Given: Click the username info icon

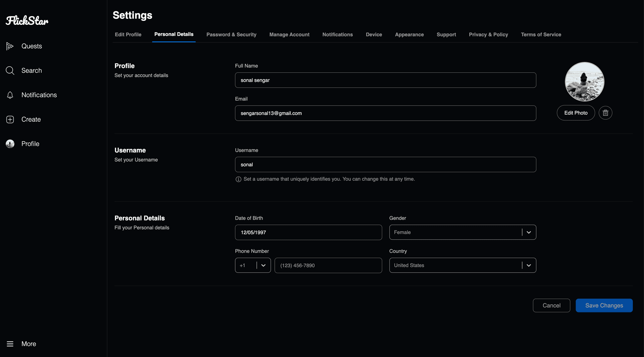Looking at the screenshot, I should click(238, 179).
